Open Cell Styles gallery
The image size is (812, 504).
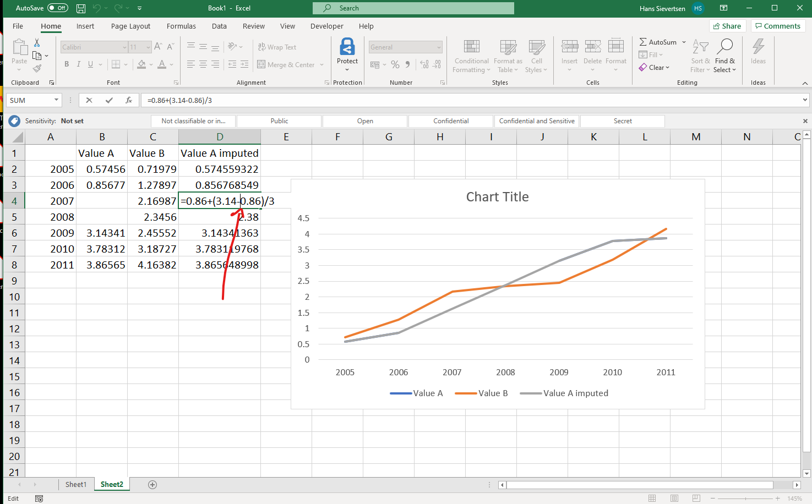[x=536, y=56]
